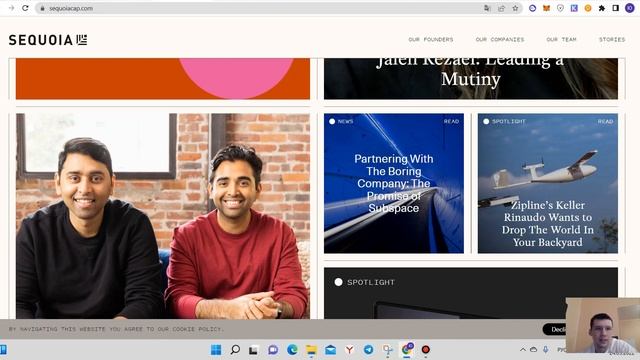Go forward with the browser arrow
Screen dimensions: 640x360
pyautogui.click(x=11, y=8)
